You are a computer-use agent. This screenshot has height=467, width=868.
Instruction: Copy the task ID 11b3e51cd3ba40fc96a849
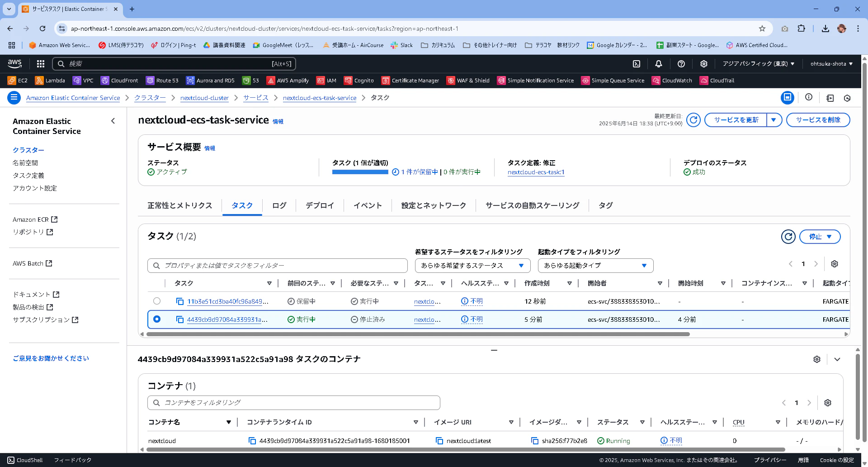(x=180, y=301)
